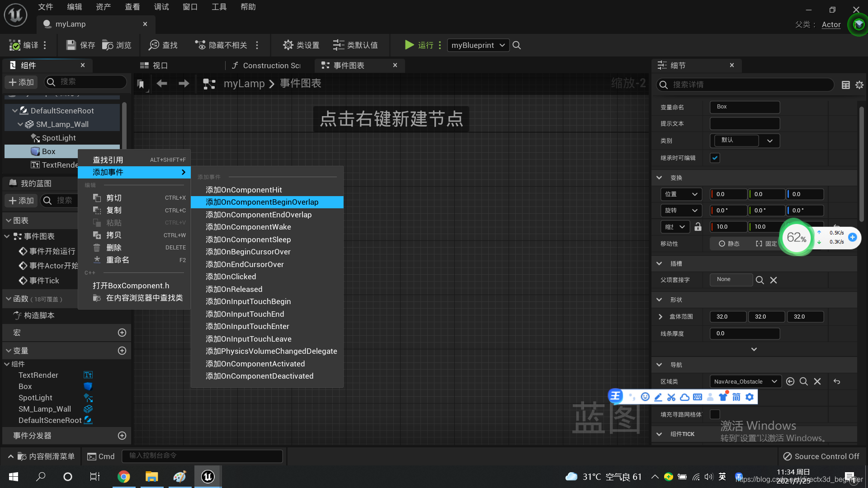This screenshot has height=488, width=868.
Task: Click the Save icon in toolbar
Action: coord(71,45)
